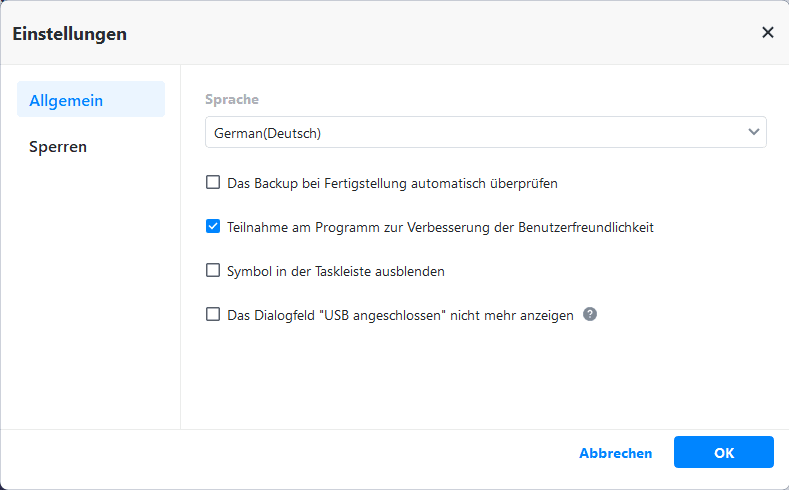Enable automatic backup verification checkbox
The height and width of the screenshot is (490, 789).
[213, 183]
